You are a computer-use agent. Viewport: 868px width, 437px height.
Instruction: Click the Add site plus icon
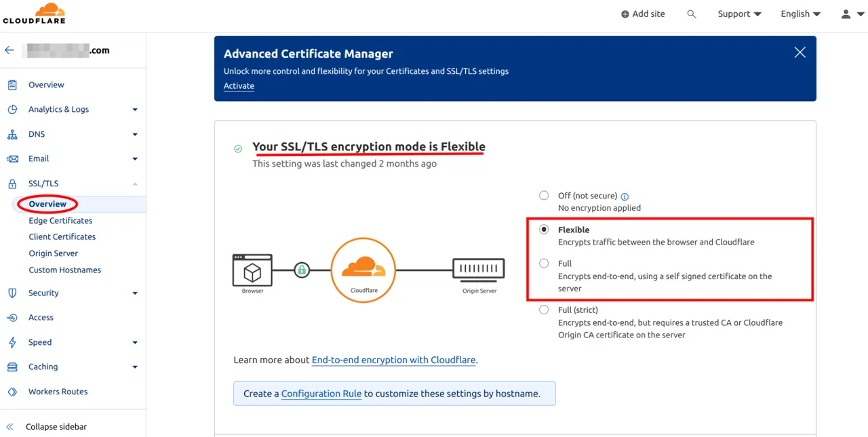pyautogui.click(x=625, y=14)
